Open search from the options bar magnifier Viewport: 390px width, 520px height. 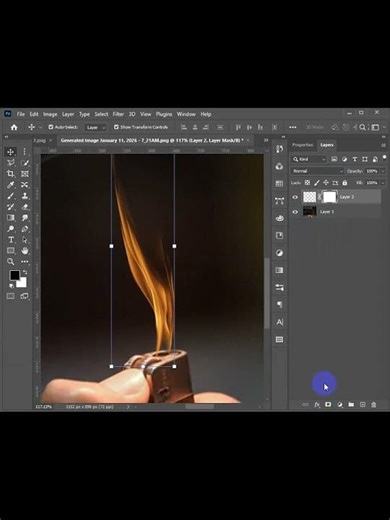tap(362, 127)
